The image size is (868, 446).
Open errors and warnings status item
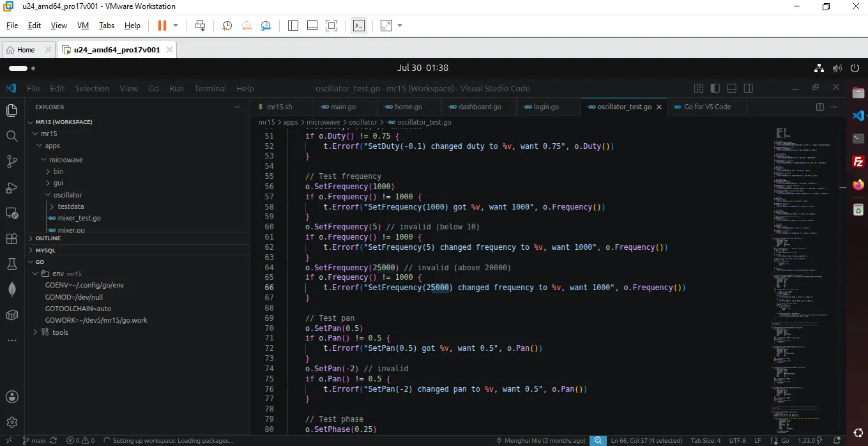80,440
